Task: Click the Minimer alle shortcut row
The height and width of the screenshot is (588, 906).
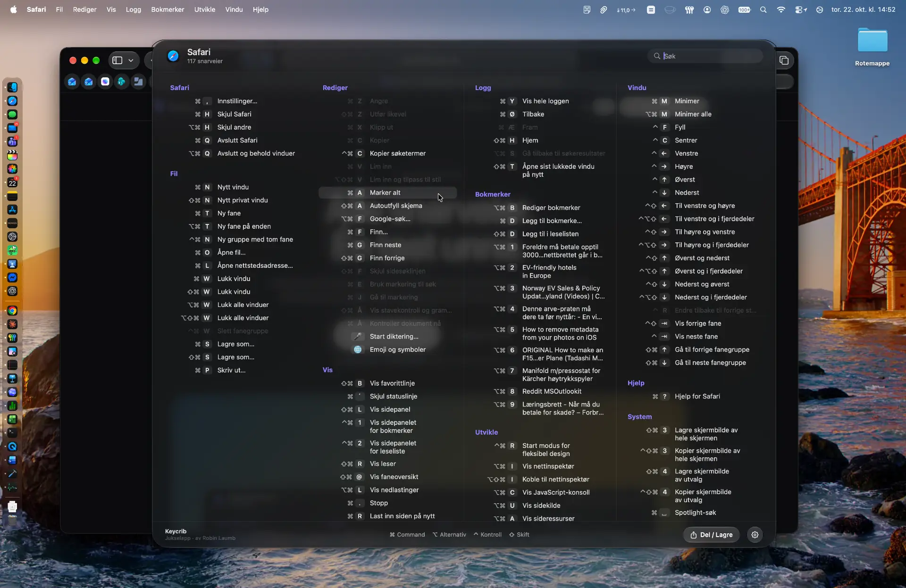Action: click(692, 114)
